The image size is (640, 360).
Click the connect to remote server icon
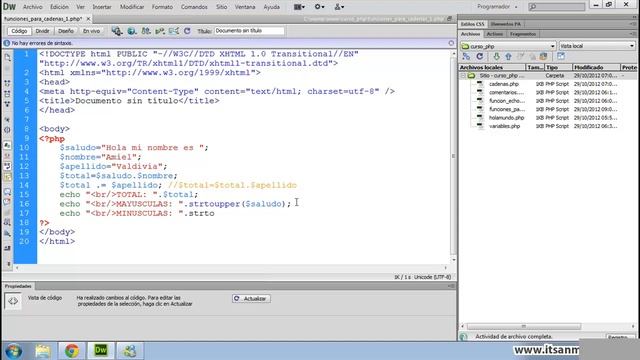[467, 57]
